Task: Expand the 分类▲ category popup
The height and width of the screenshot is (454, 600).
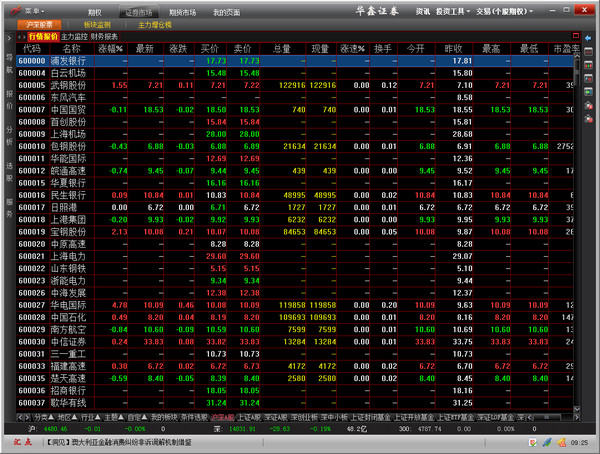Action: pos(44,417)
